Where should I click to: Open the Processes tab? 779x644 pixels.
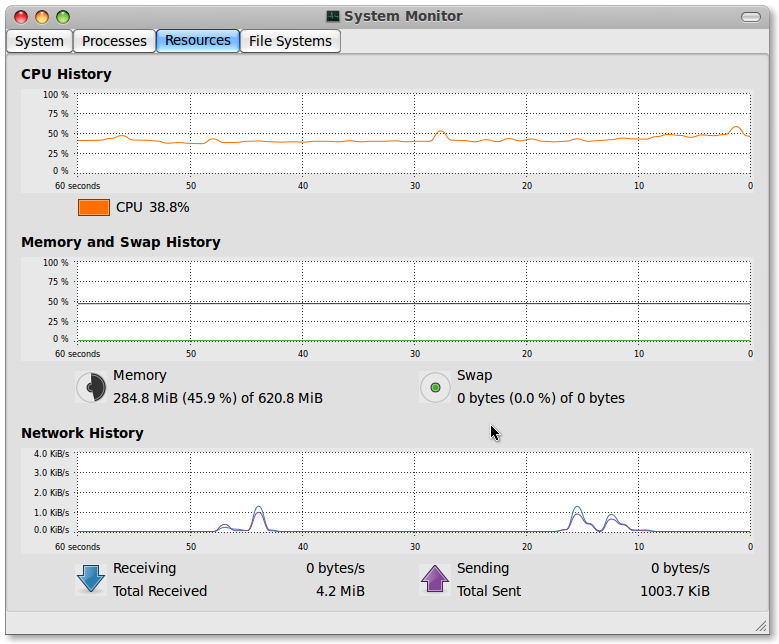pos(114,41)
